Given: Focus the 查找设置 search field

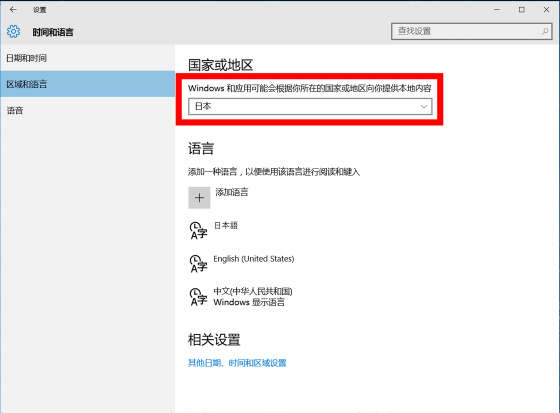Looking at the screenshot, I should (471, 31).
